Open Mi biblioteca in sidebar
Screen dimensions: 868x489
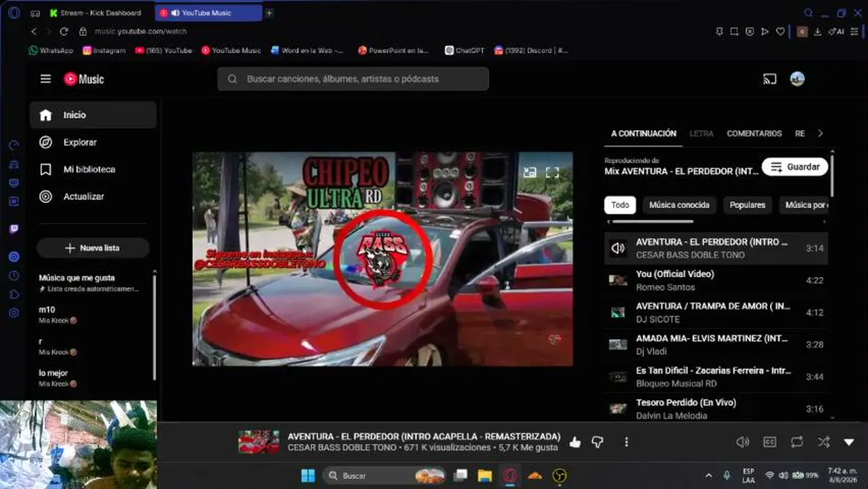[93, 169]
